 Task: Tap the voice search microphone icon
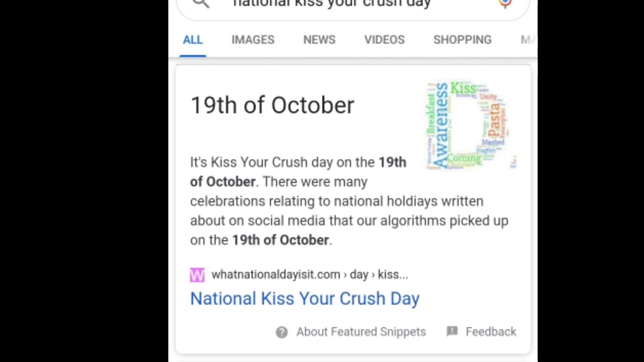505,3
